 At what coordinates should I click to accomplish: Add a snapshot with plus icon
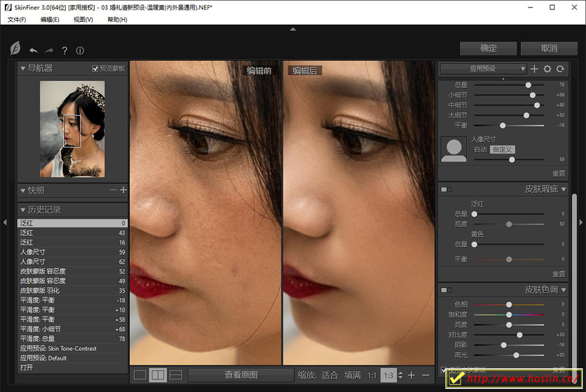123,190
